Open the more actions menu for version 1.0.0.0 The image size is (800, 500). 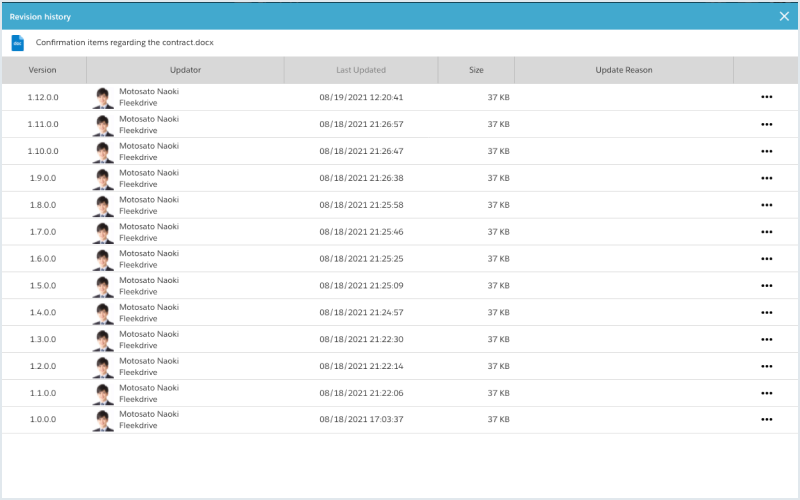(766, 419)
